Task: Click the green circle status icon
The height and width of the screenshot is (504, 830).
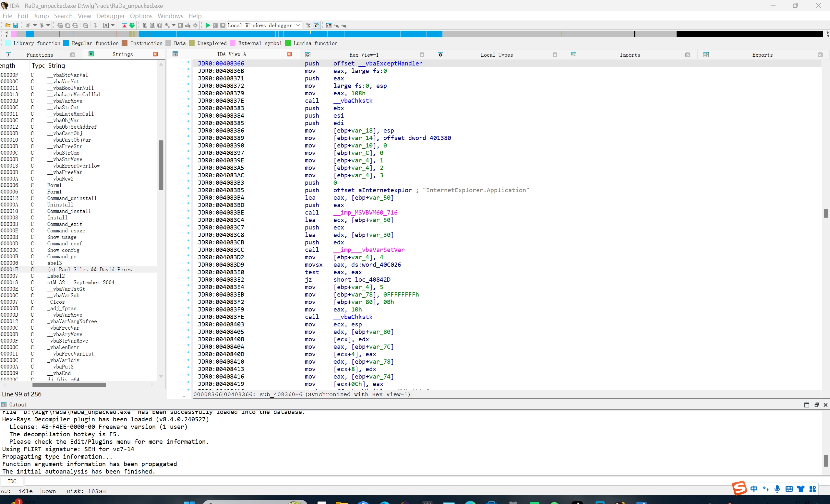Action: pyautogui.click(x=132, y=25)
